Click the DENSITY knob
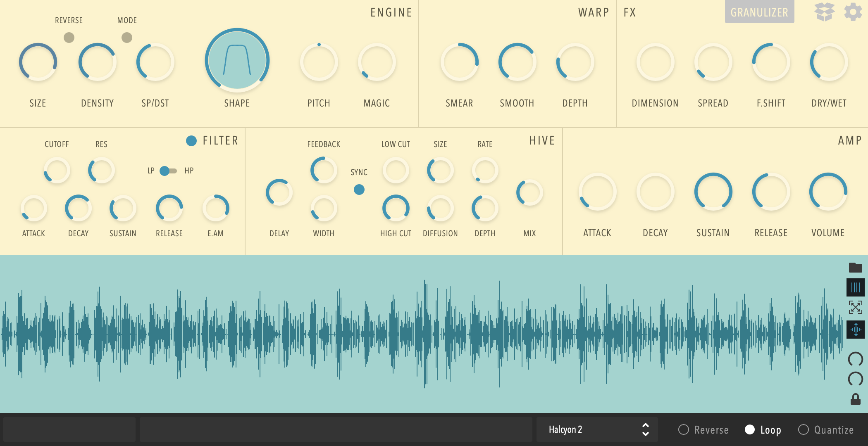The height and width of the screenshot is (446, 868). coord(98,62)
